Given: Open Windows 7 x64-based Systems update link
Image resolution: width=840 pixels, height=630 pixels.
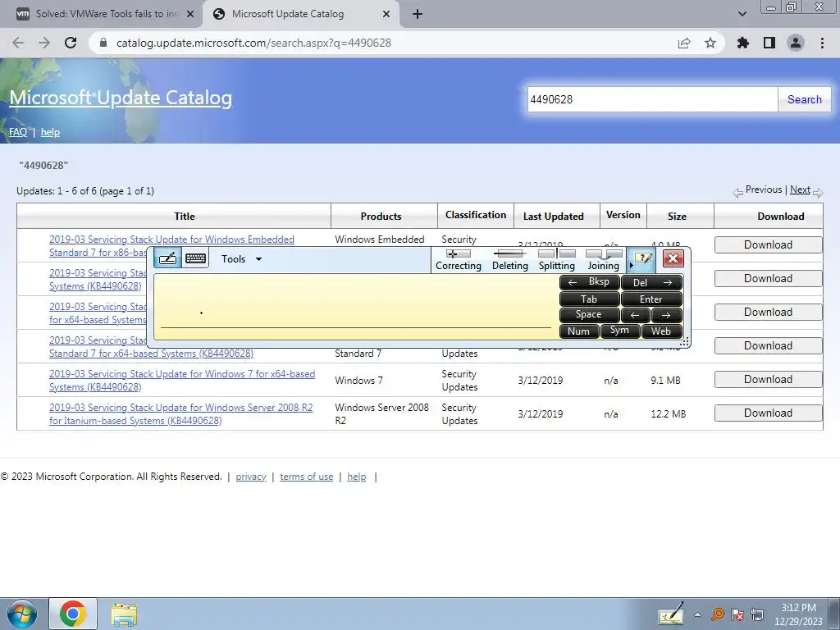Looking at the screenshot, I should (182, 381).
